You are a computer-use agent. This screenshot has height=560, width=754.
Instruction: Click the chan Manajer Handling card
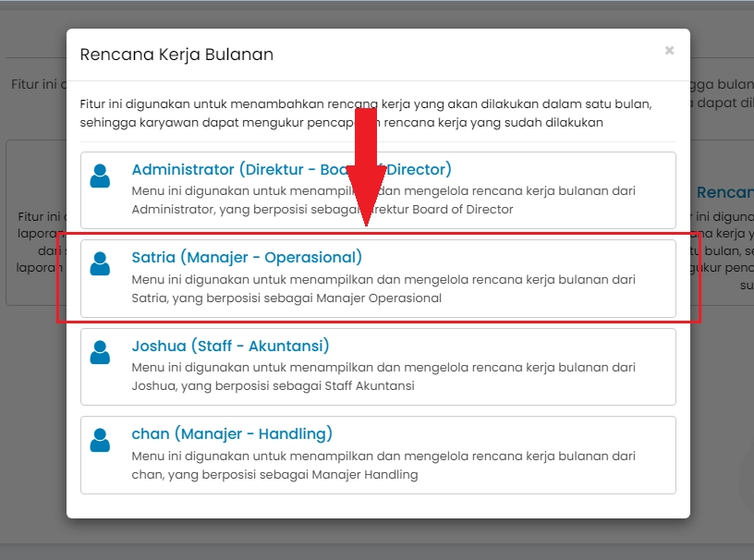click(379, 456)
